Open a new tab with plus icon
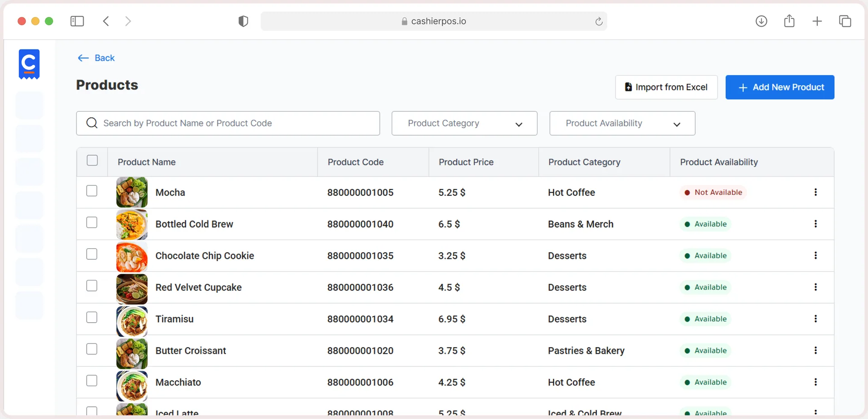 coord(817,21)
